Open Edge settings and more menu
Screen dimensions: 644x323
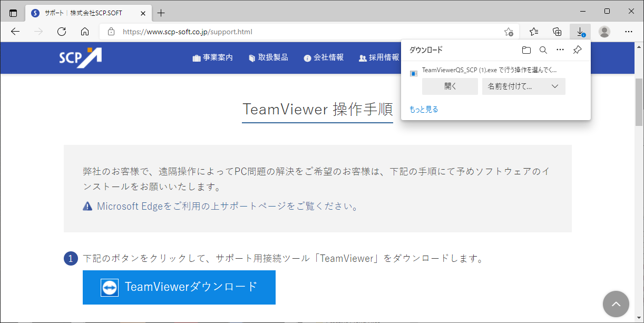tap(628, 32)
